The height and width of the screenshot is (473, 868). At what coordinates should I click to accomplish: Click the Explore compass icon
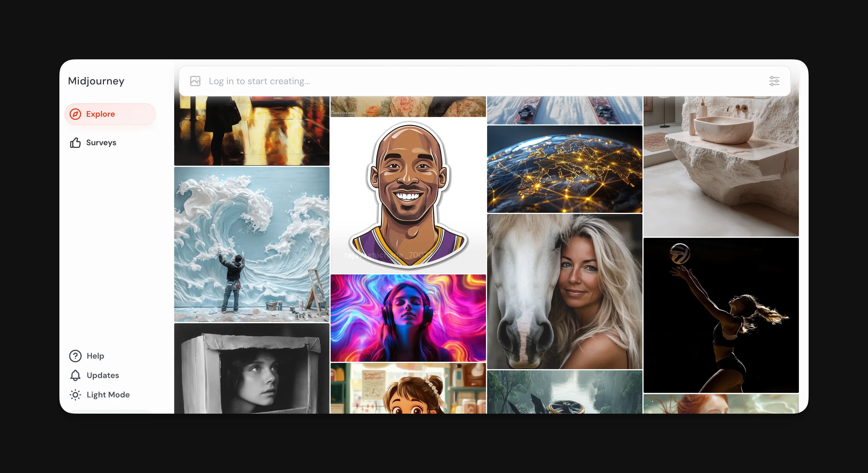[x=75, y=114]
